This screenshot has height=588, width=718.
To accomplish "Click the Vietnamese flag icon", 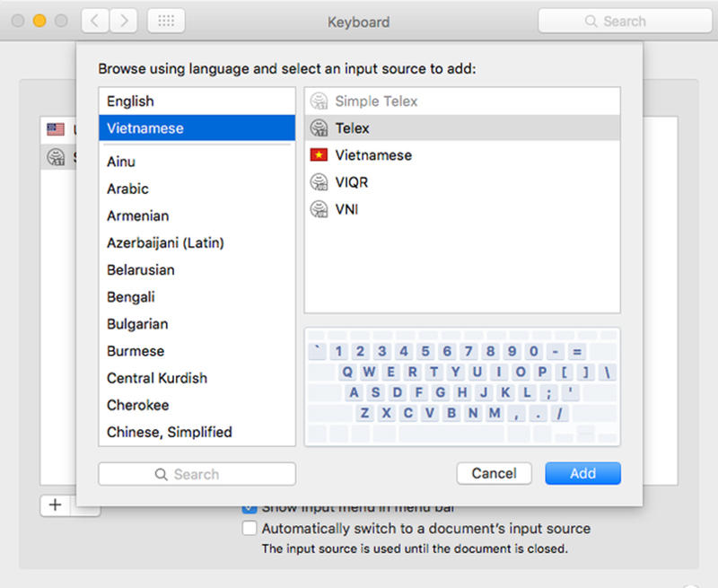I will [x=318, y=155].
